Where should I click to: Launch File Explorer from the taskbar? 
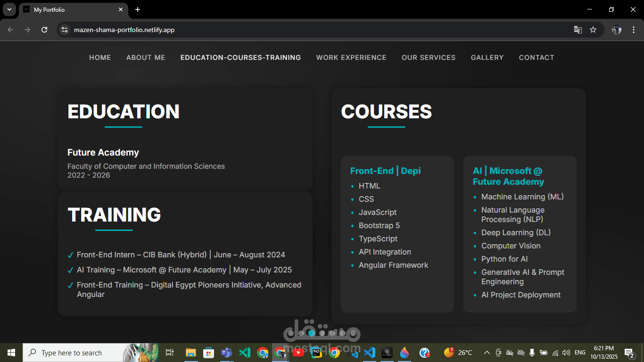(190, 353)
